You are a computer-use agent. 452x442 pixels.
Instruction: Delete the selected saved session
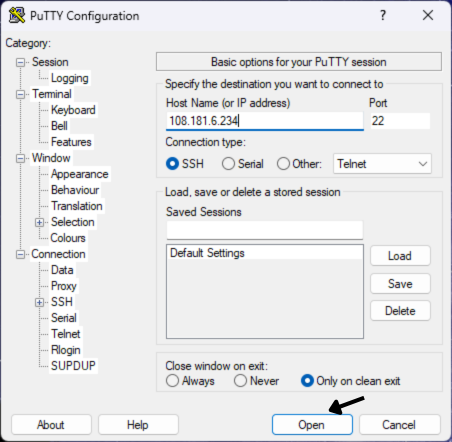point(400,311)
